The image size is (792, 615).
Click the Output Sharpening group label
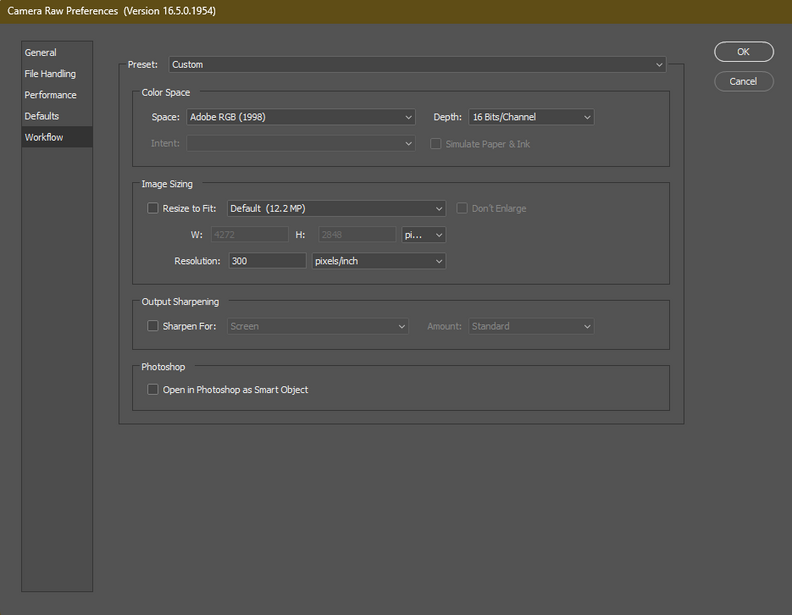[x=180, y=301]
